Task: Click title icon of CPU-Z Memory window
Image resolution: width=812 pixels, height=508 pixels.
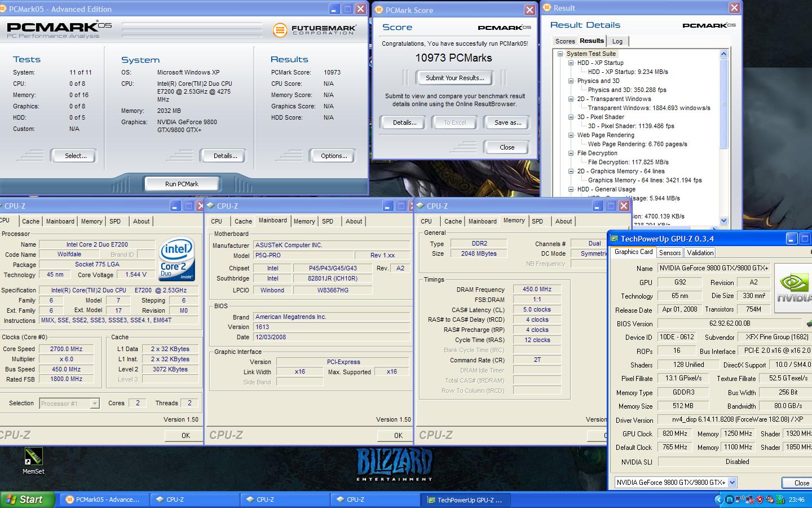Action: click(x=420, y=206)
